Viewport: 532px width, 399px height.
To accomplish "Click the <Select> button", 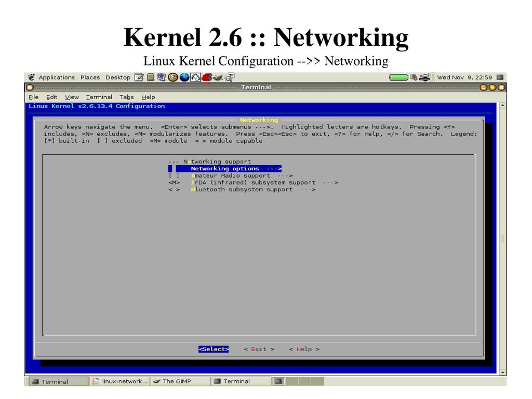I will (214, 349).
